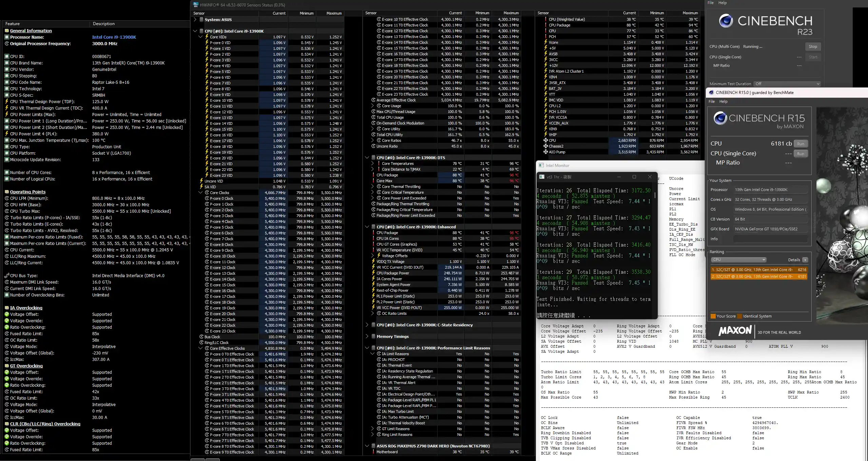
Task: Stop the Cinebench R23 multi core test
Action: click(x=813, y=46)
